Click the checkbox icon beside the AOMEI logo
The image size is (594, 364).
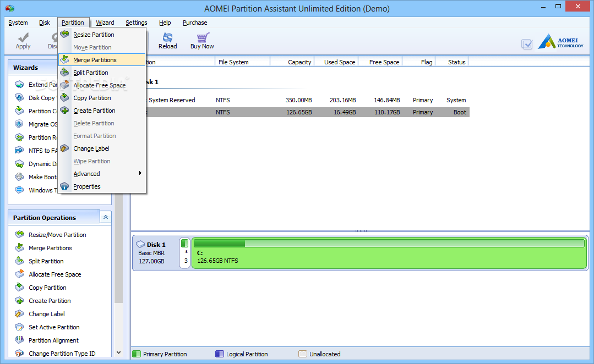(527, 45)
